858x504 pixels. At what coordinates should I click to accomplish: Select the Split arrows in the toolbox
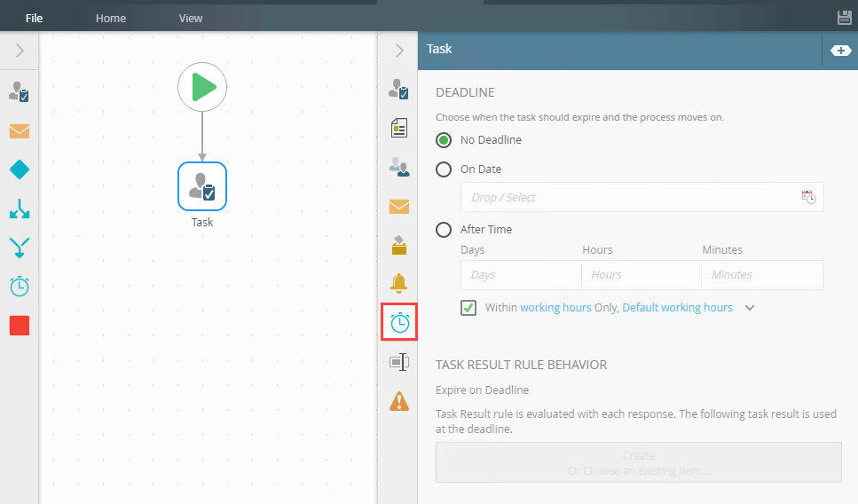(x=20, y=209)
